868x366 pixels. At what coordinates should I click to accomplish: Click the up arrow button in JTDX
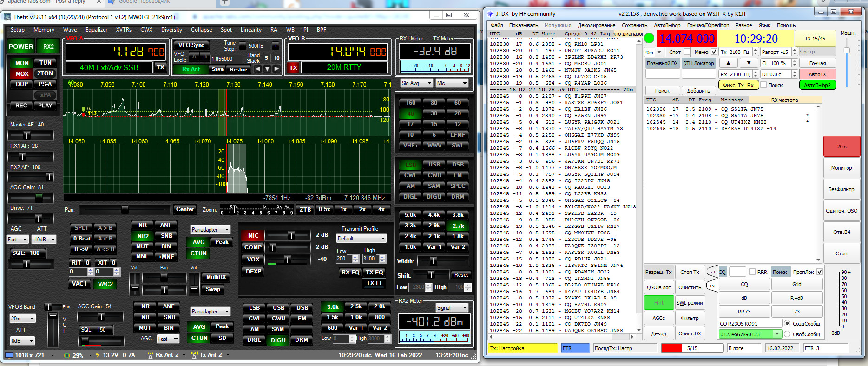pos(728,63)
